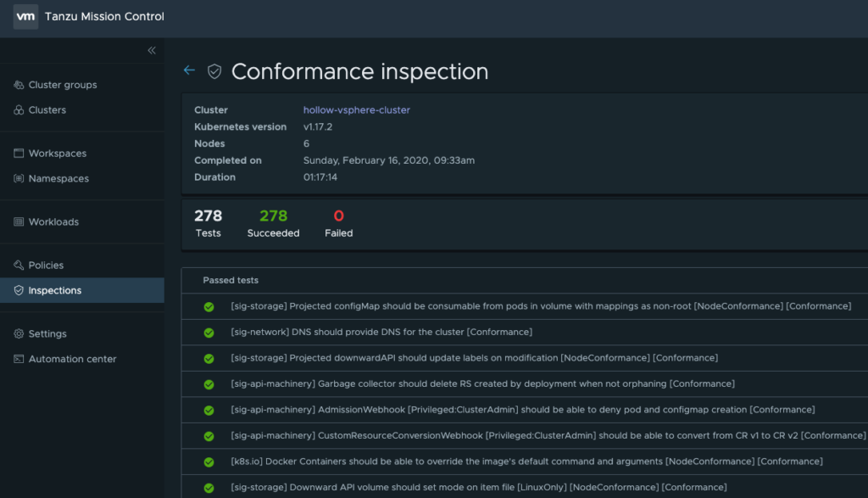The height and width of the screenshot is (498, 868).
Task: Click the Workloads sidebar icon
Action: 19,222
